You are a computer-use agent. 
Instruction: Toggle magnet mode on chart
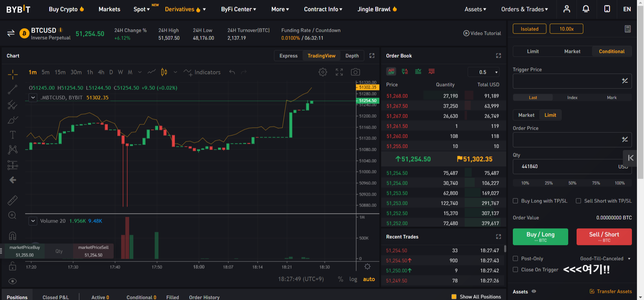12,236
